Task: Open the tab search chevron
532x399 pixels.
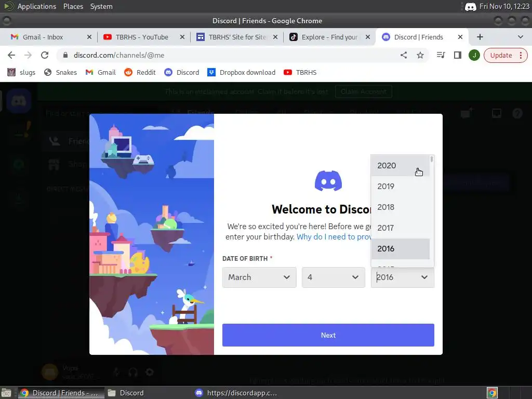Action: pyautogui.click(x=521, y=37)
